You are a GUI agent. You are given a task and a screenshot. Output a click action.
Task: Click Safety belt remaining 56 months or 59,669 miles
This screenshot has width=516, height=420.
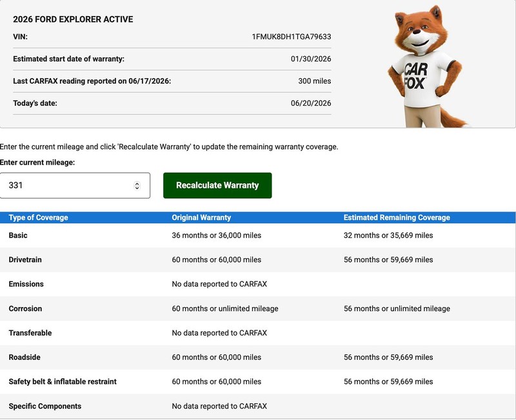[388, 382]
